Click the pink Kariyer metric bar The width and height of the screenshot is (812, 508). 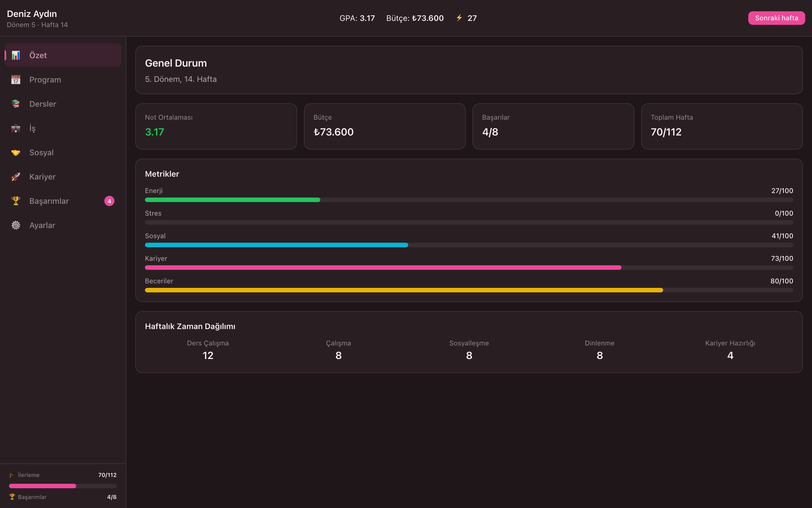383,268
